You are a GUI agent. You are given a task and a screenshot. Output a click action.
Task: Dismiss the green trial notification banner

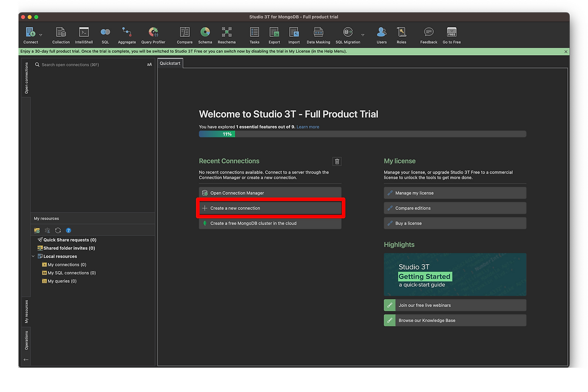point(565,51)
